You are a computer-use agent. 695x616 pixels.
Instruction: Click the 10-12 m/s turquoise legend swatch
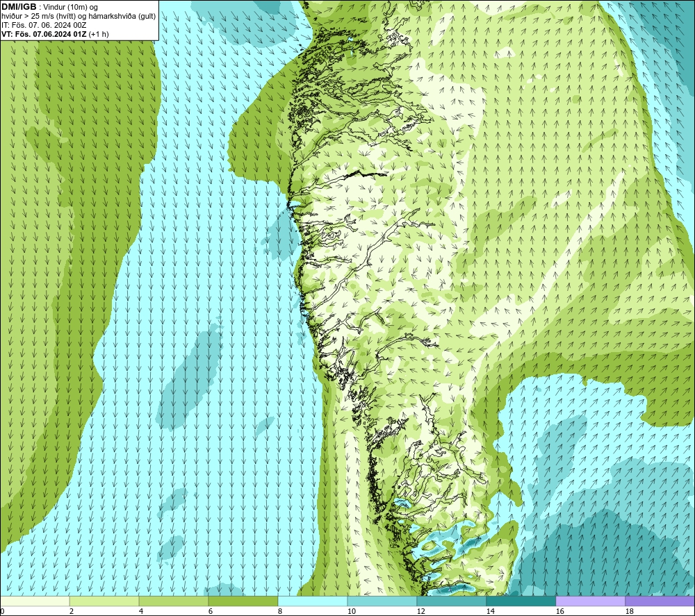382,601
